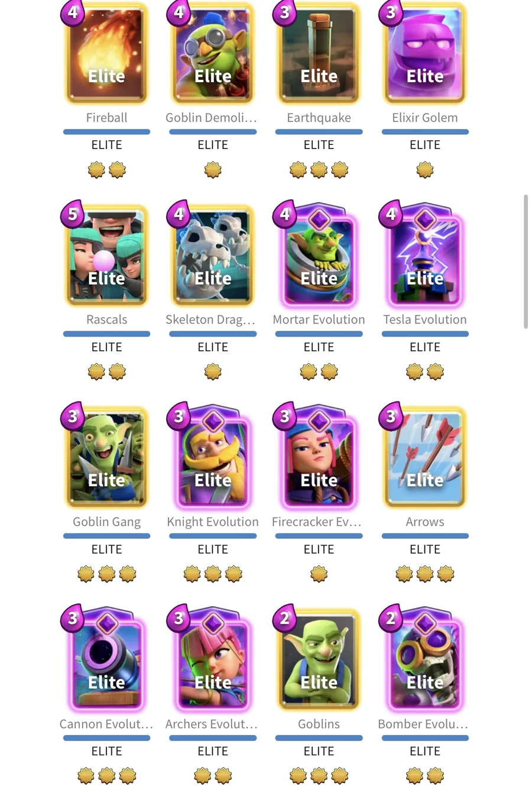Tap the Fireball card icon

tap(106, 52)
